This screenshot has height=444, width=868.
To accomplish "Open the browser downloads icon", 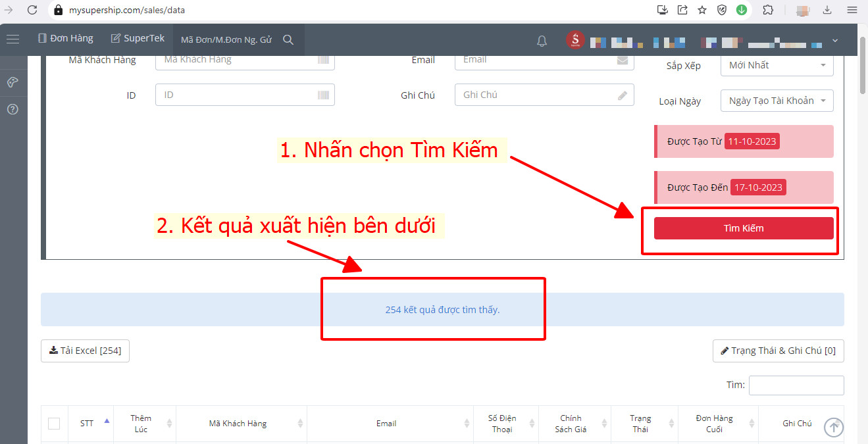I will pyautogui.click(x=827, y=10).
